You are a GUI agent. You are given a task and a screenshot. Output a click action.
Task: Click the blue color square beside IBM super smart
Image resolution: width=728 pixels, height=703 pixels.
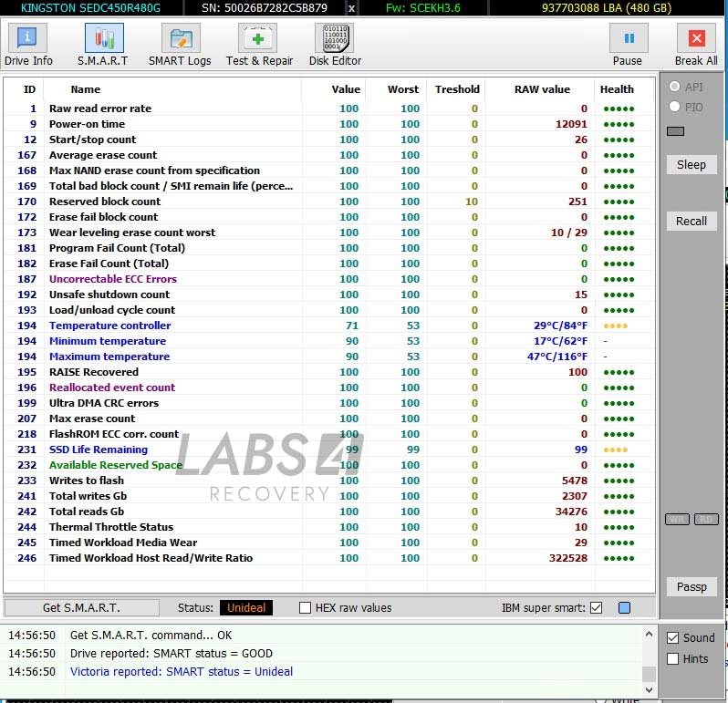(625, 608)
